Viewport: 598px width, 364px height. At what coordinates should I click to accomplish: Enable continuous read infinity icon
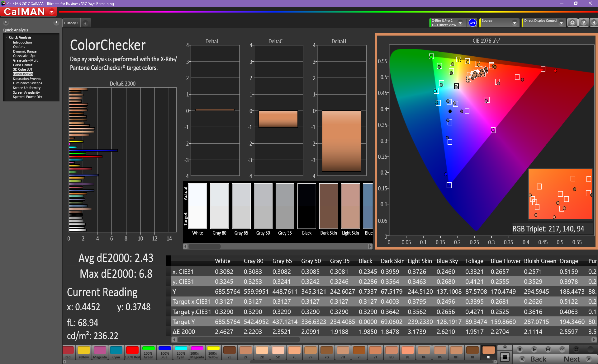562,349
